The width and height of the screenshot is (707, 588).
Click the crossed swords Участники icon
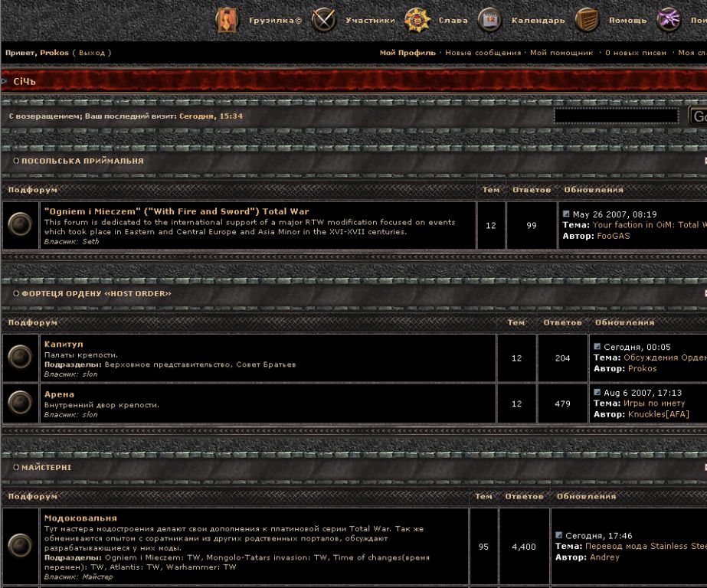(x=324, y=20)
